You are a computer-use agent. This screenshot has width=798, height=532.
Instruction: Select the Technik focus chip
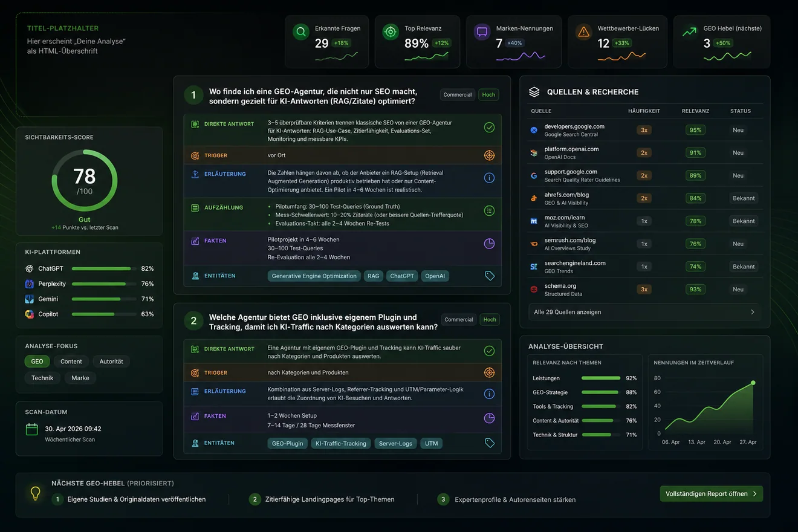(x=42, y=378)
